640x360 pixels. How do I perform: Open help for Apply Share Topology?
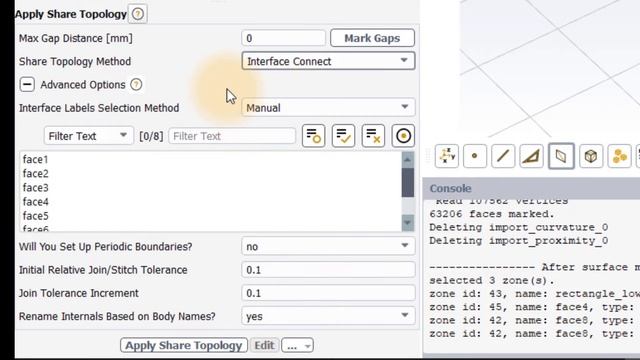(138, 14)
